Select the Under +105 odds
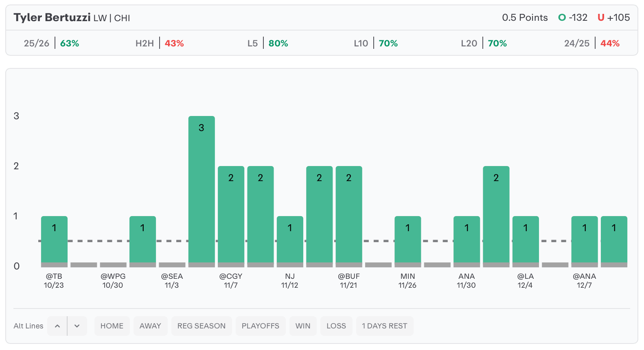The width and height of the screenshot is (644, 350). click(x=613, y=17)
